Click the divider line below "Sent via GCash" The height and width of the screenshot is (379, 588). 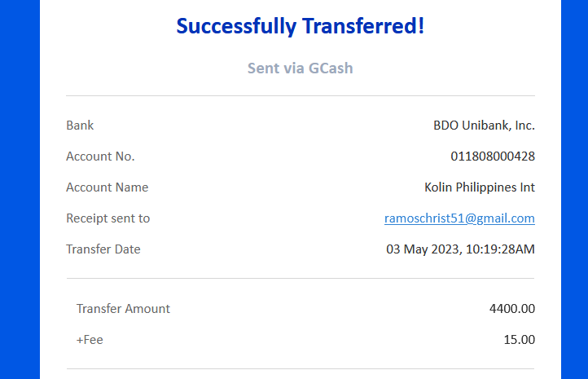(301, 96)
